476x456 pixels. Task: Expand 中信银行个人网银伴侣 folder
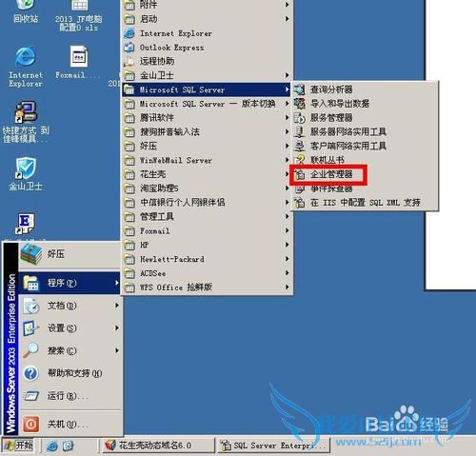click(208, 203)
